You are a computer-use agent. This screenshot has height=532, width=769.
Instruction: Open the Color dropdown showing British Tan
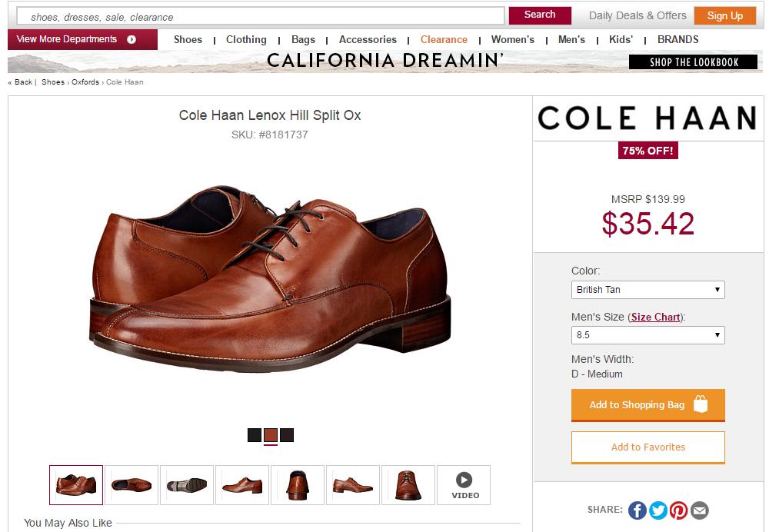[647, 290]
